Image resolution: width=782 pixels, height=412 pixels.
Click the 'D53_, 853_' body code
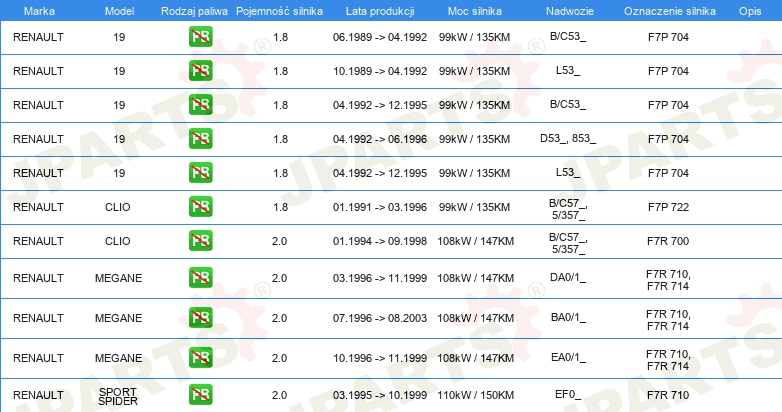click(x=568, y=138)
